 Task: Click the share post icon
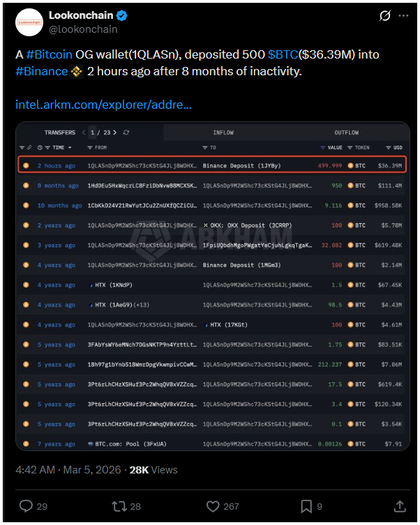point(400,505)
